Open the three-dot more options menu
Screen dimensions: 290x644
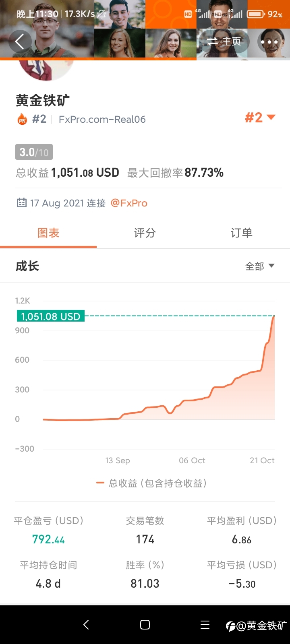pos(269,42)
